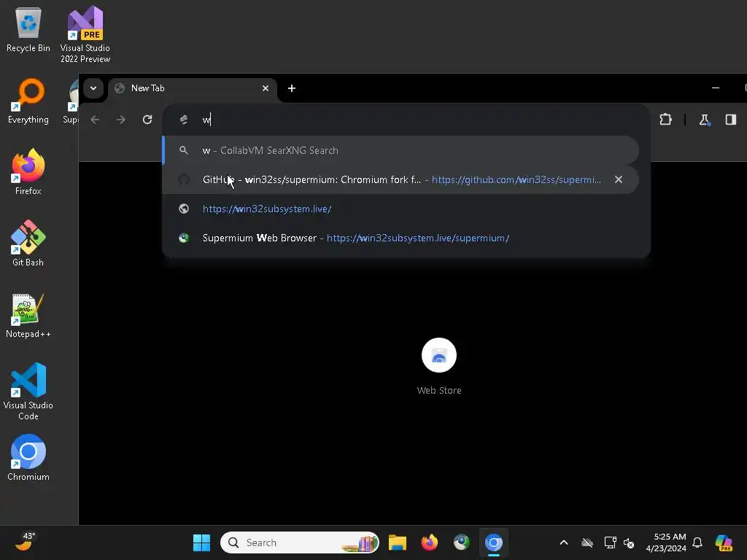
Task: Choose the https://win32subsystem.live/ suggestion
Action: coord(400,209)
